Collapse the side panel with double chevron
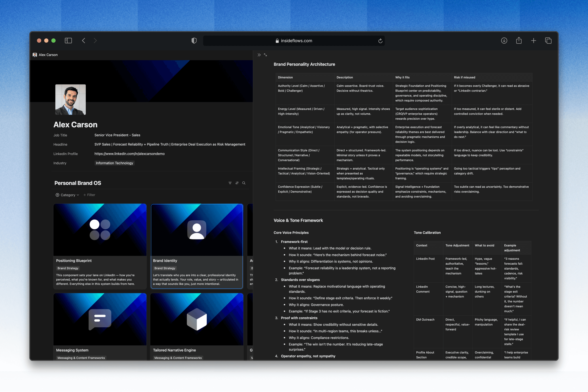This screenshot has height=392, width=588. (x=259, y=55)
